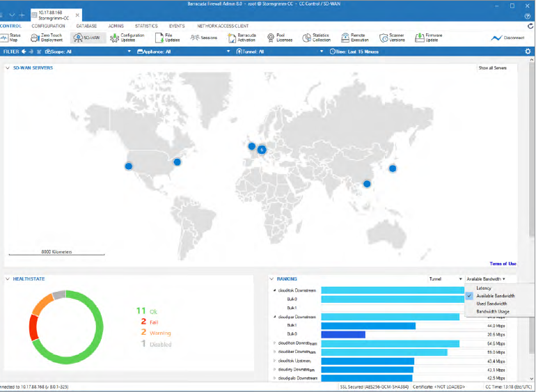Click the filter forward arrow
Image resolution: width=536 pixels, height=392 pixels.
(31, 52)
